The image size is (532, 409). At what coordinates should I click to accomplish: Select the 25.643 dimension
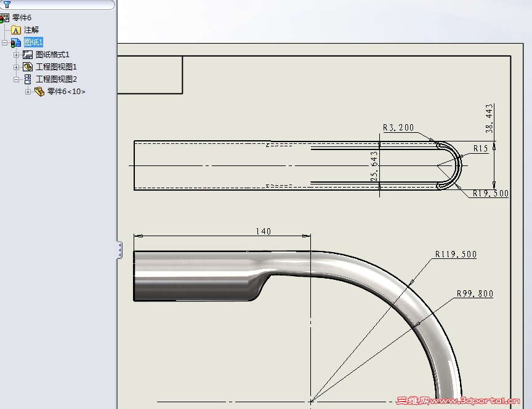tap(374, 167)
